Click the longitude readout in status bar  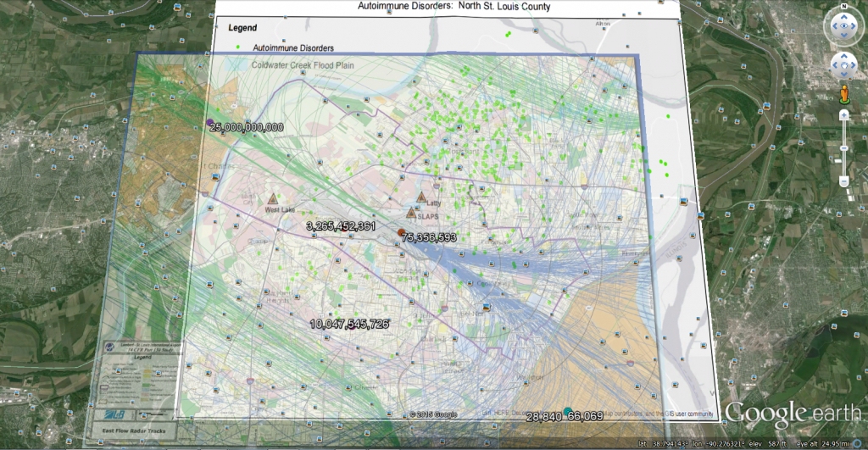pos(721,444)
